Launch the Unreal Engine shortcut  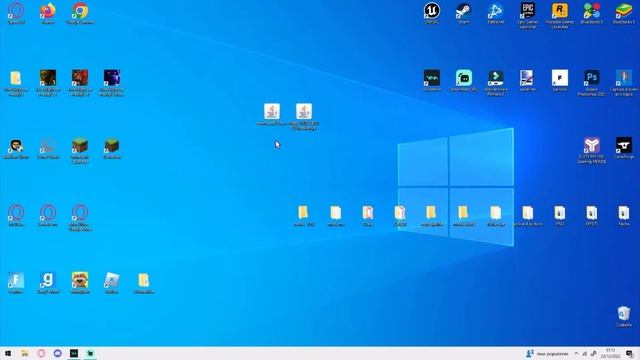[x=431, y=11]
